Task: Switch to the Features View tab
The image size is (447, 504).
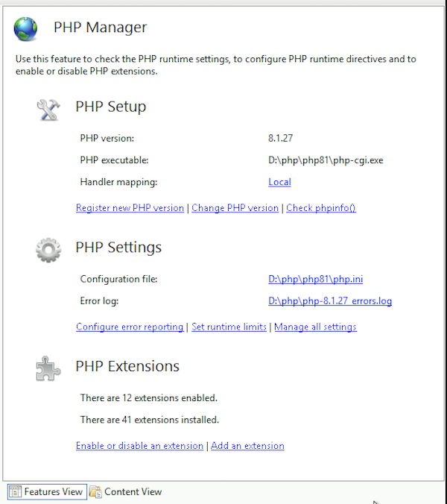Action: (53, 491)
